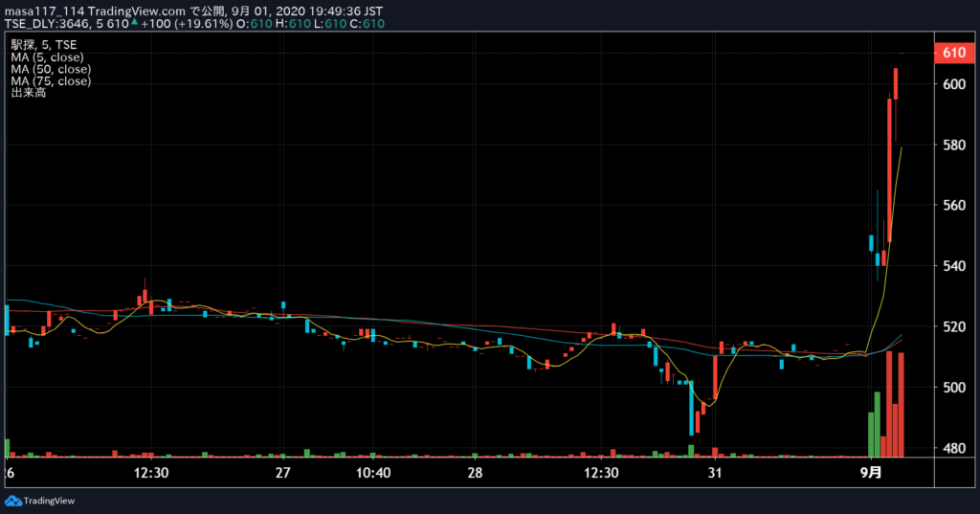This screenshot has height=514, width=980.
Task: Select the MA (5, close) indicator label
Action: pyautogui.click(x=48, y=56)
